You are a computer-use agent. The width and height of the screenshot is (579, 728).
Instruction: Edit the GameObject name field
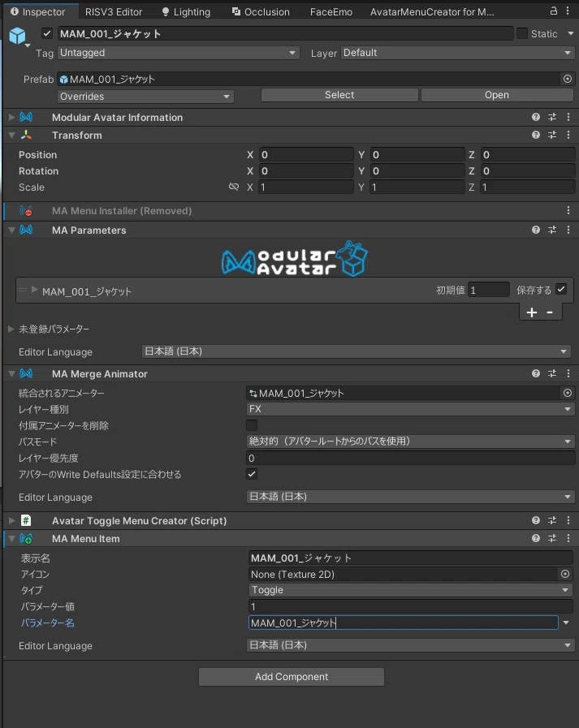285,33
